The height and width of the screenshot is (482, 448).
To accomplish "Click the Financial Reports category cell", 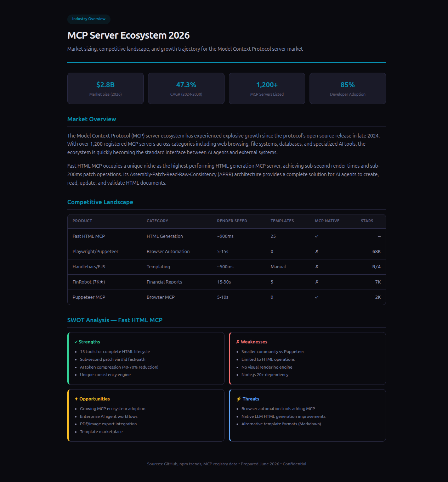I will point(164,282).
